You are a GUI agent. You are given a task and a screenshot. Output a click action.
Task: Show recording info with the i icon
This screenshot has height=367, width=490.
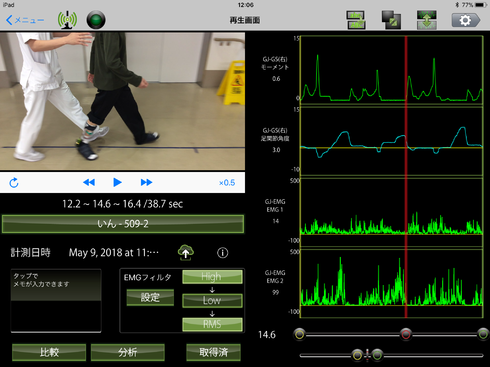pyautogui.click(x=223, y=253)
